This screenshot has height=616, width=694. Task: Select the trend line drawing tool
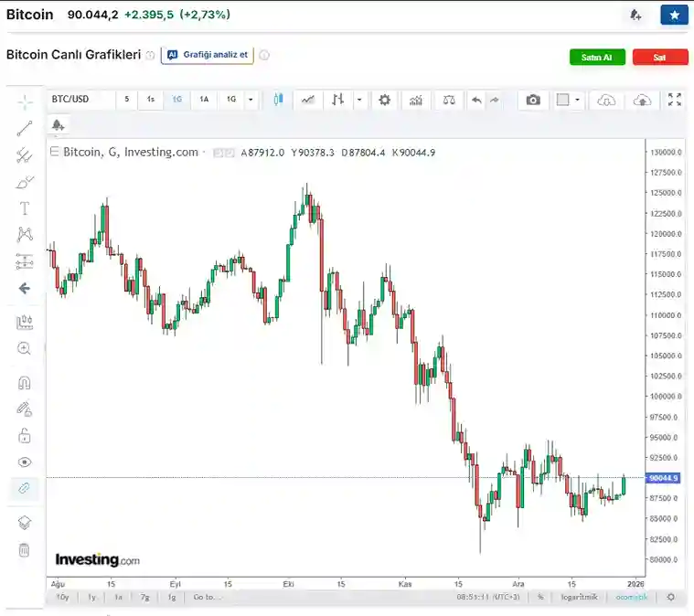click(x=25, y=128)
